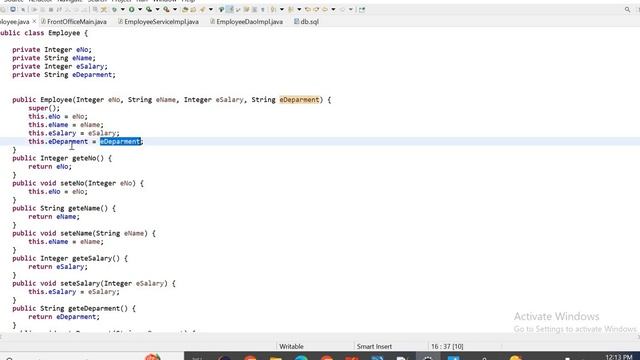Viewport: 640px width, 360px height.
Task: Click the orange-highlighted eDeparment constructor parameter
Action: coord(299,100)
